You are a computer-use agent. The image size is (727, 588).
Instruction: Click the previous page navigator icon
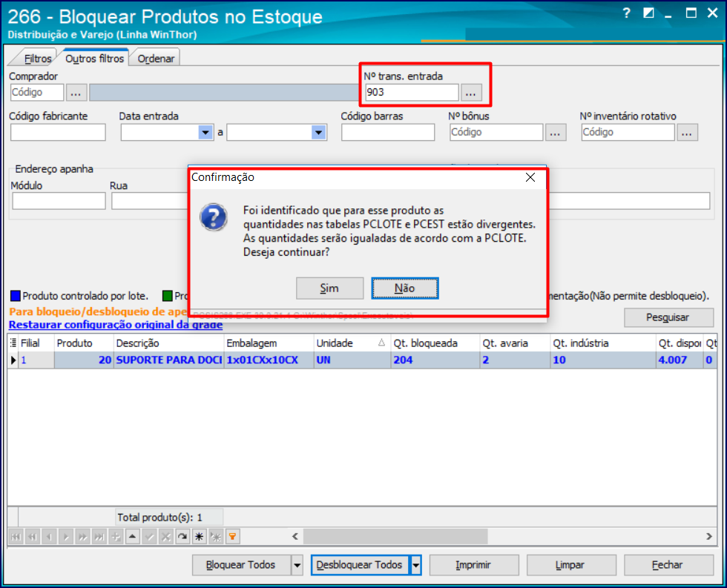tap(33, 537)
